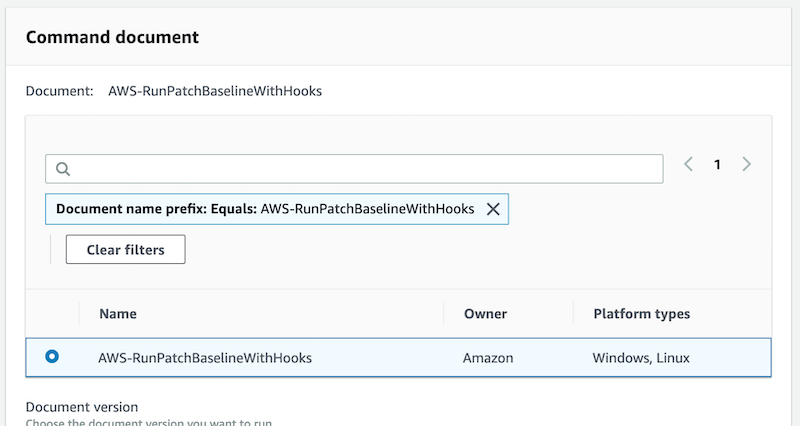Click the AWS-RunPatchBaselineWithHooks name in table row
800x426 pixels.
205,357
